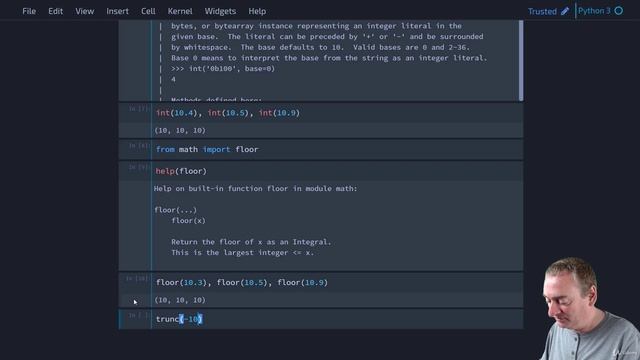Click the 'This is the largest integer <= x.' line
This screenshot has width=640, height=360.
click(x=242, y=253)
